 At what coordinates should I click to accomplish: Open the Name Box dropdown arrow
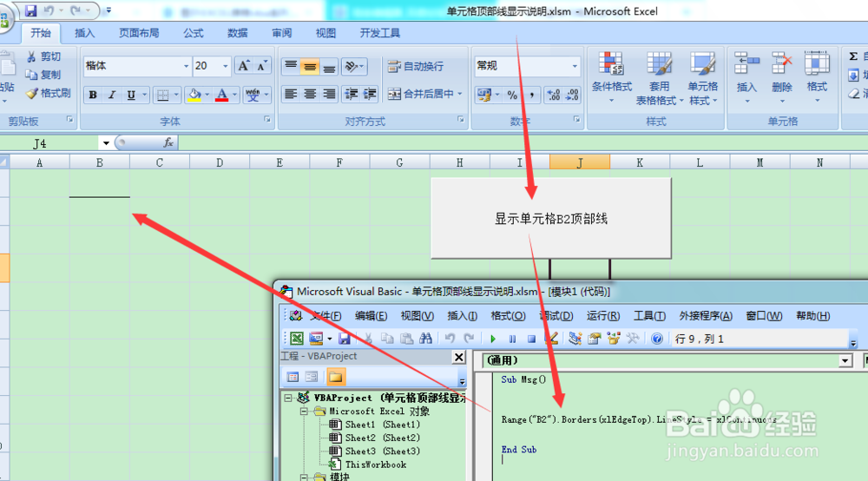pos(106,143)
